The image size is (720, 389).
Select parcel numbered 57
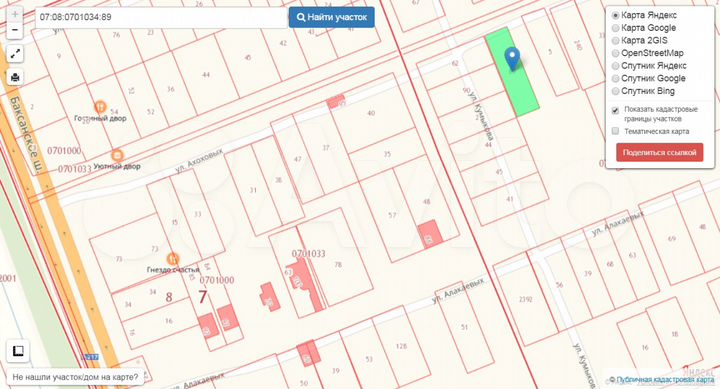392,215
